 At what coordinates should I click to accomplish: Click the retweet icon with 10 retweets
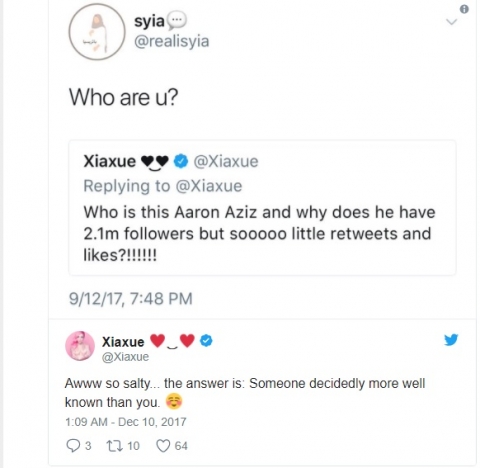click(x=114, y=446)
